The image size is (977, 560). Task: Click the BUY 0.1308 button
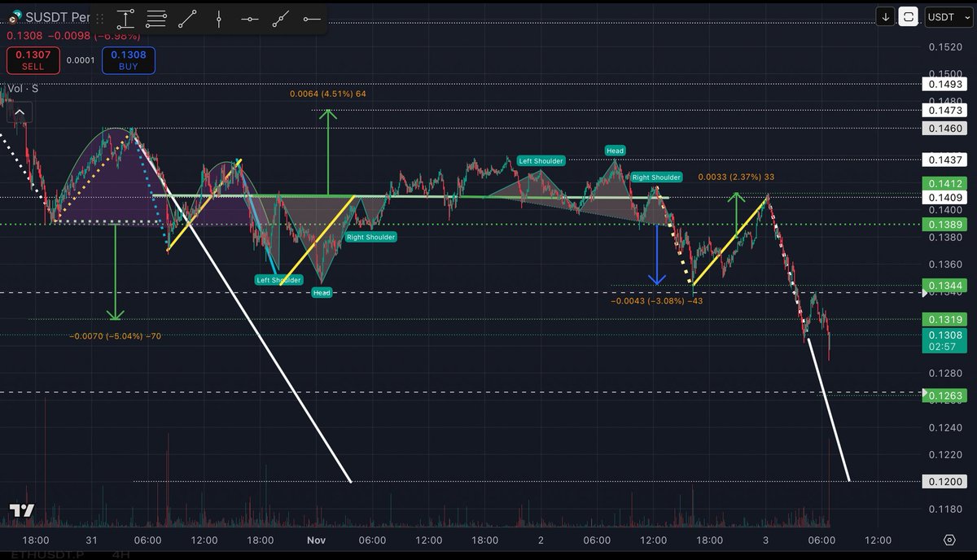128,59
